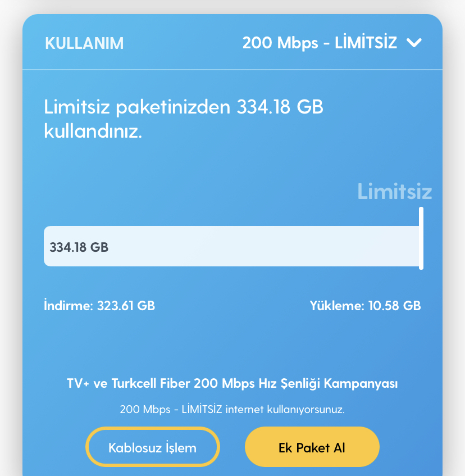Expand the package chevron arrow
The width and height of the screenshot is (465, 476).
[414, 43]
